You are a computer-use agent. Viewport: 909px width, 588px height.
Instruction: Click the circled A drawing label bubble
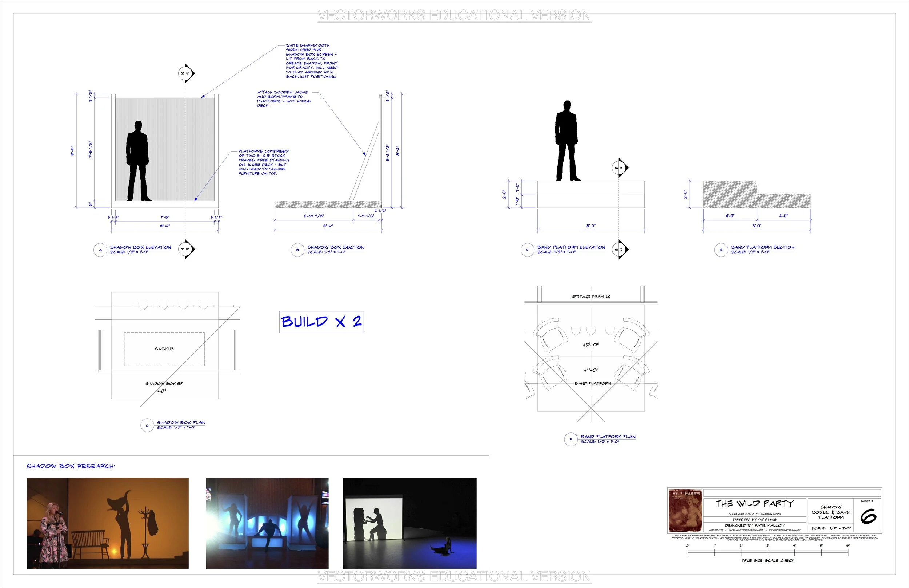[x=100, y=250]
